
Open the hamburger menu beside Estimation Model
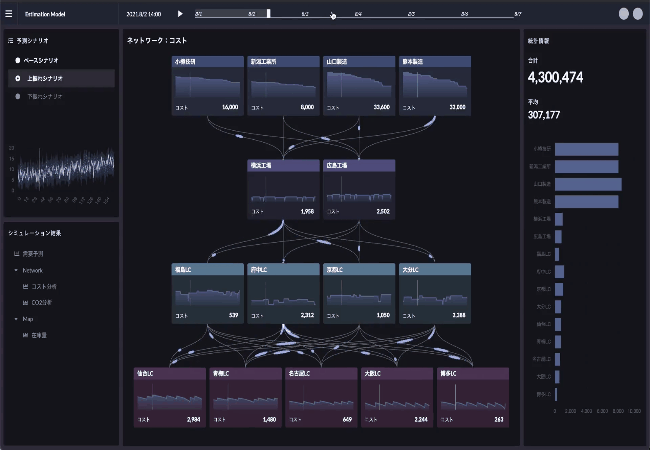(9, 14)
